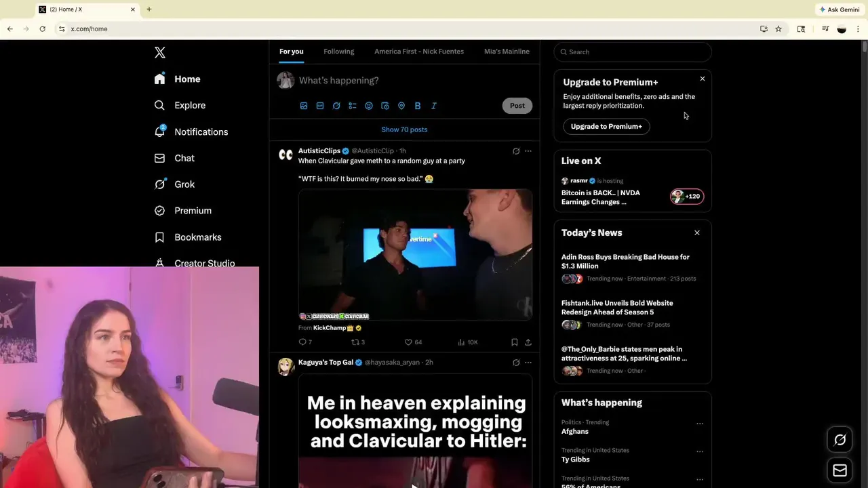Open a new browser tab
This screenshot has height=488, width=868.
[x=149, y=9]
